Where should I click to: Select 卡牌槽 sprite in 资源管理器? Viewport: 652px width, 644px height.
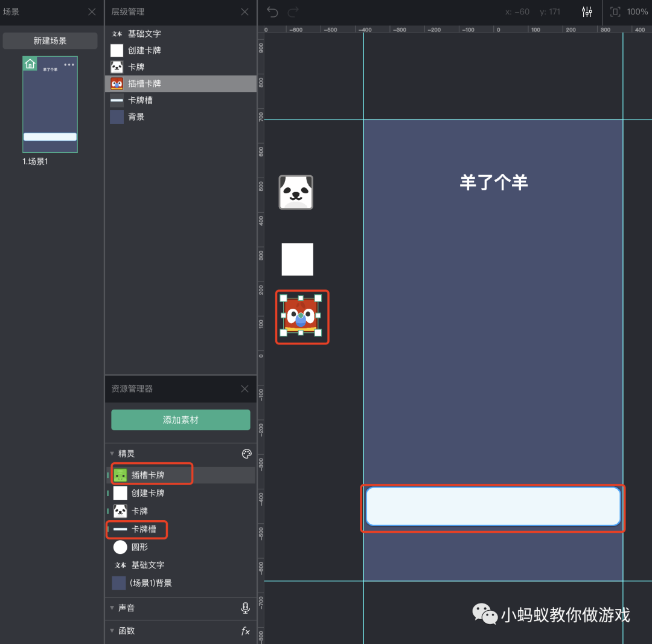pos(181,529)
